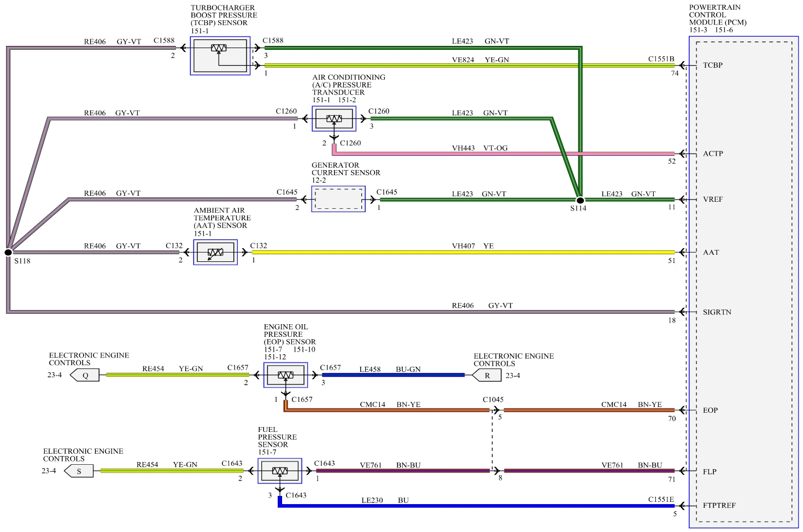Click the C132 label left of AAT sensor
This screenshot has height=532, width=803.
click(174, 246)
